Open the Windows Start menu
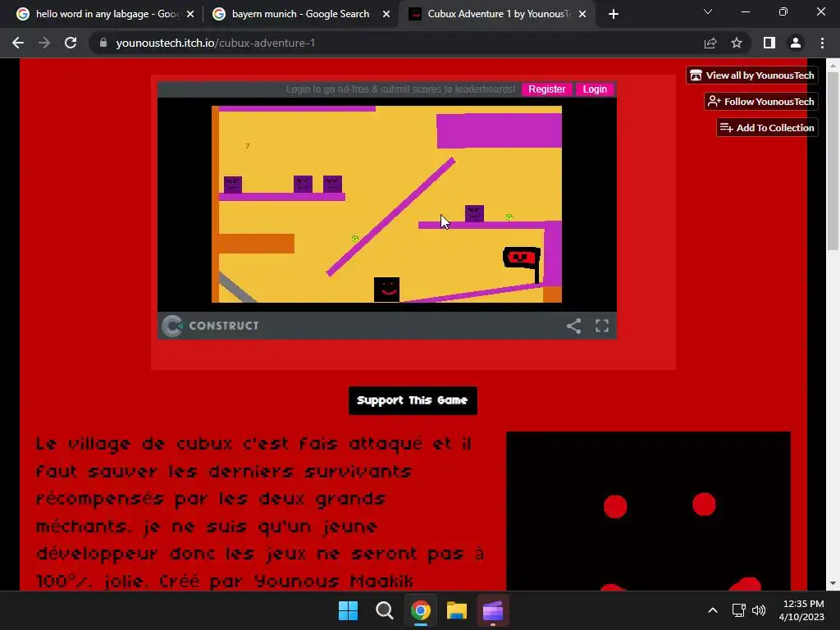Viewport: 840px width, 630px height. tap(348, 610)
